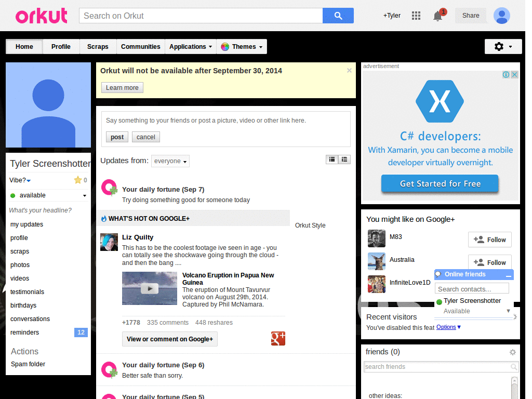
Task: Click Get Started for Free button
Action: [x=440, y=183]
